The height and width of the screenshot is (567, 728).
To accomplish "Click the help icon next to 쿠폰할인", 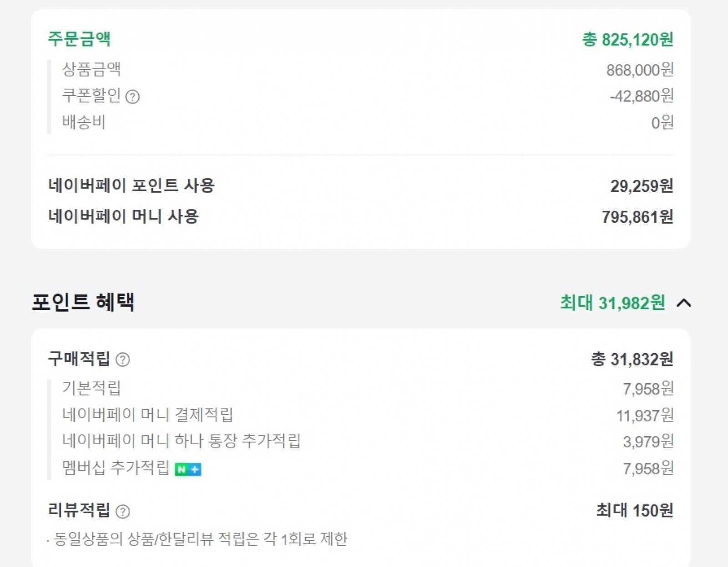I will (x=132, y=97).
